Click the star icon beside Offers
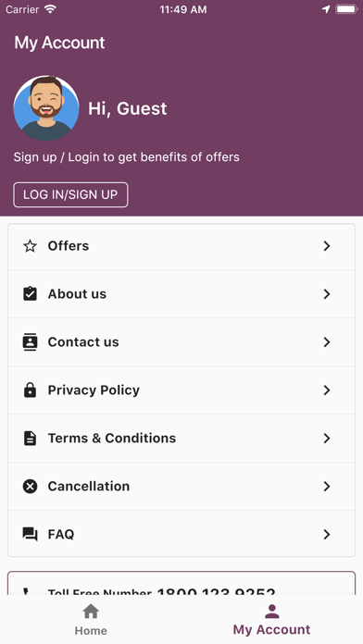Screen dimensions: 363x644 [30, 246]
